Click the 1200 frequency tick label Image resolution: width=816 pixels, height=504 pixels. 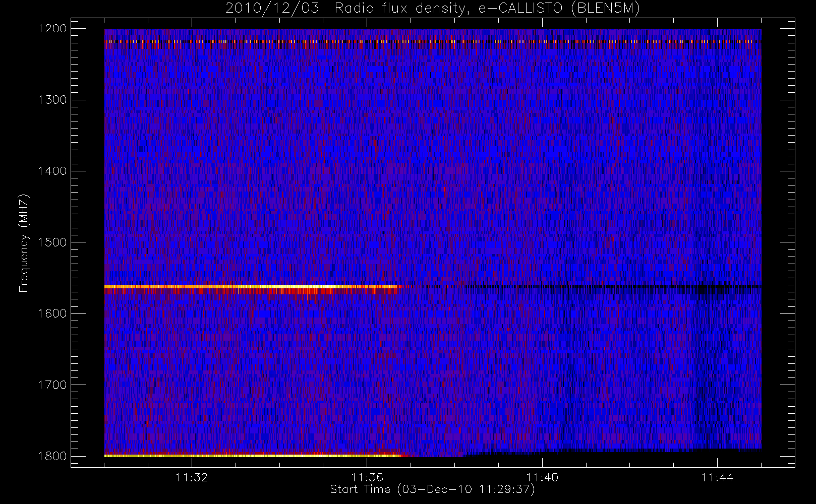(52, 29)
